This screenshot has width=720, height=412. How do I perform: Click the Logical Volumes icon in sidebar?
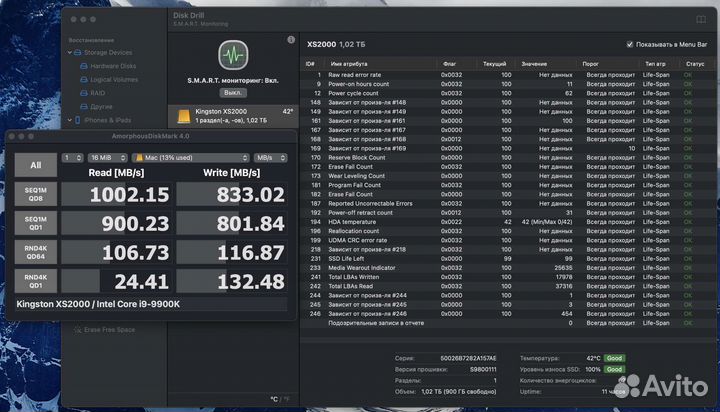[x=84, y=79]
